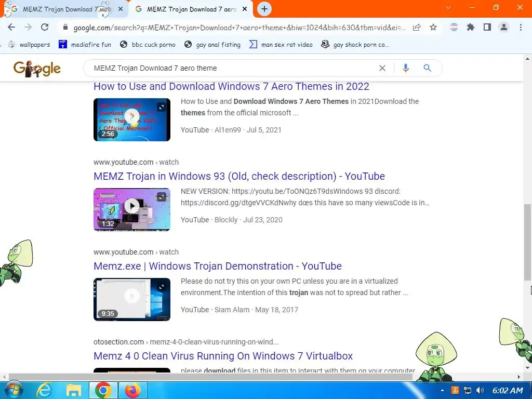Open the volume speaker tray icon

[480, 391]
